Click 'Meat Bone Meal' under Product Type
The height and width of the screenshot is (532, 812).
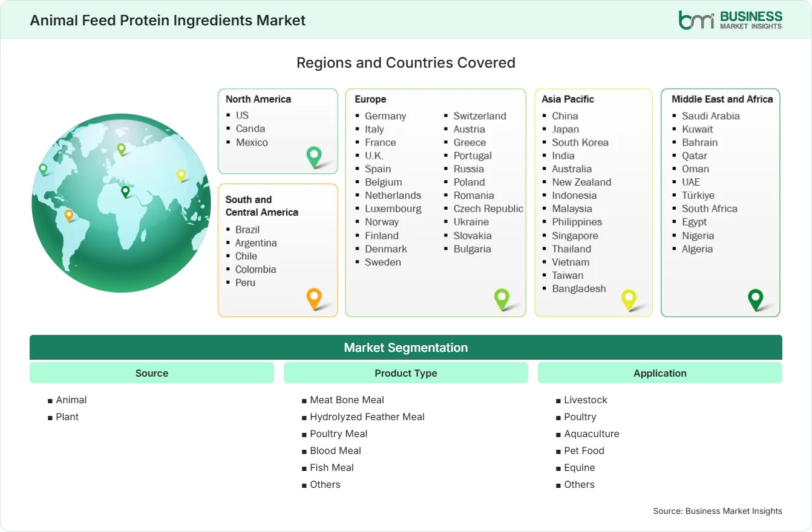[347, 400]
